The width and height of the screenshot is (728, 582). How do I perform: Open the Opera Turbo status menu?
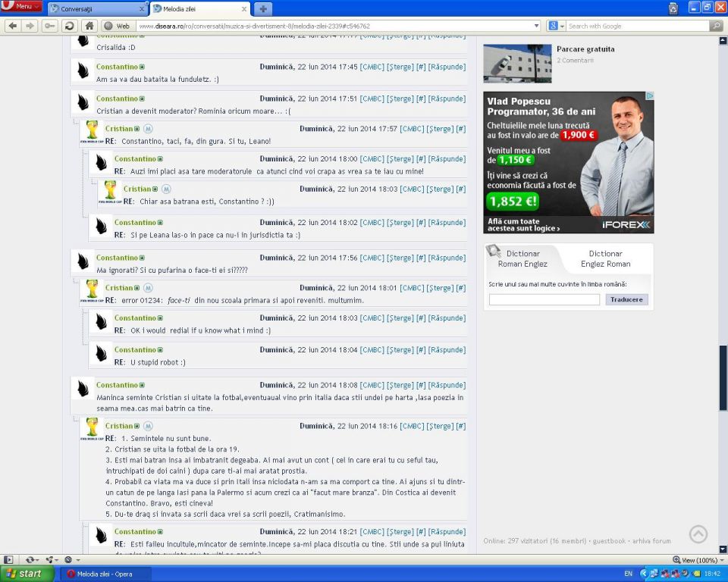[72, 559]
